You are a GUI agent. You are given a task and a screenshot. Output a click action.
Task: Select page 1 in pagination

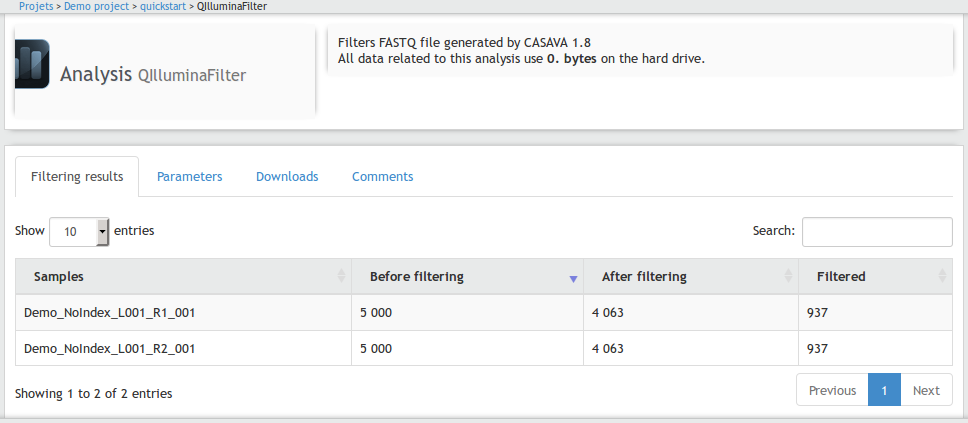point(884,390)
